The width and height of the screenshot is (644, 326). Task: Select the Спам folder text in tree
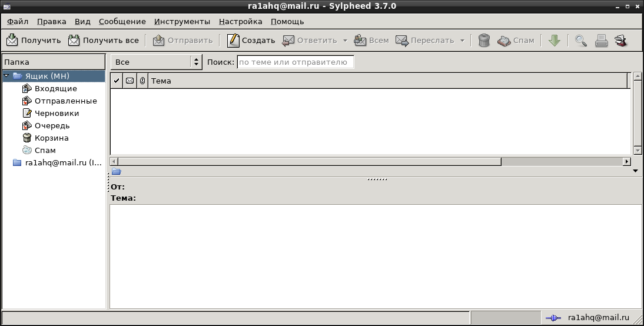click(x=45, y=150)
